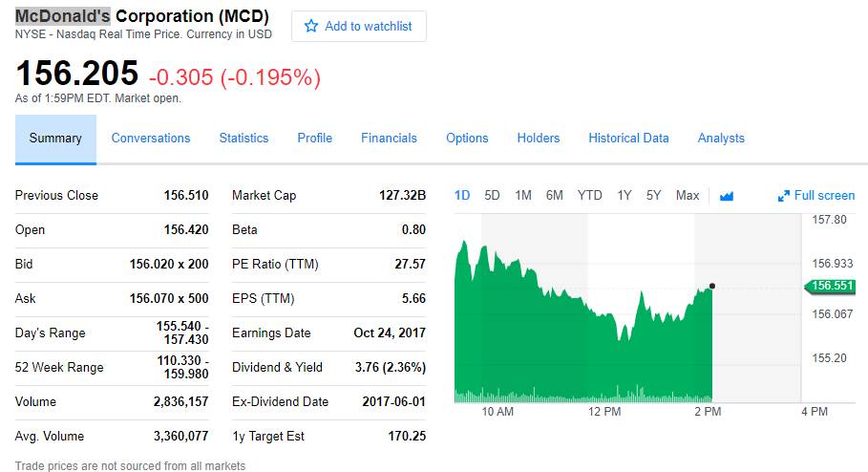868x472 pixels.
Task: Click the star icon to add MCD to watchlist
Action: pos(310,27)
